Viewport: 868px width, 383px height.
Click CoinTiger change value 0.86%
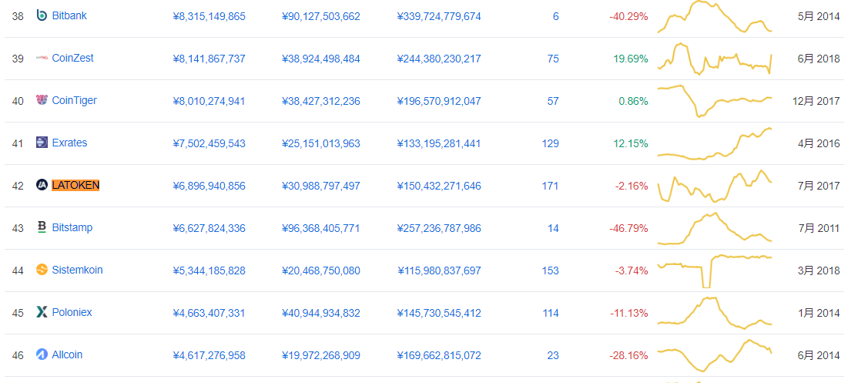(633, 101)
